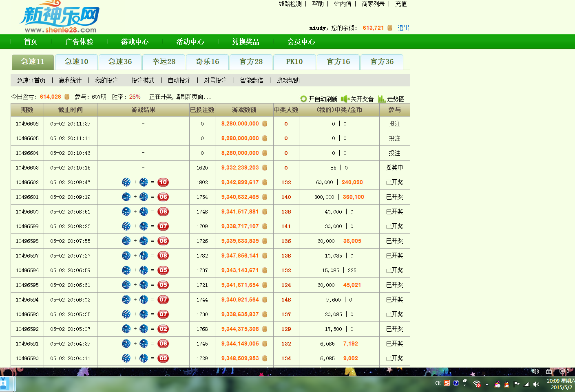Image resolution: width=575 pixels, height=392 pixels.
Task: Click first blue dice in row 10496602
Action: [x=126, y=182]
